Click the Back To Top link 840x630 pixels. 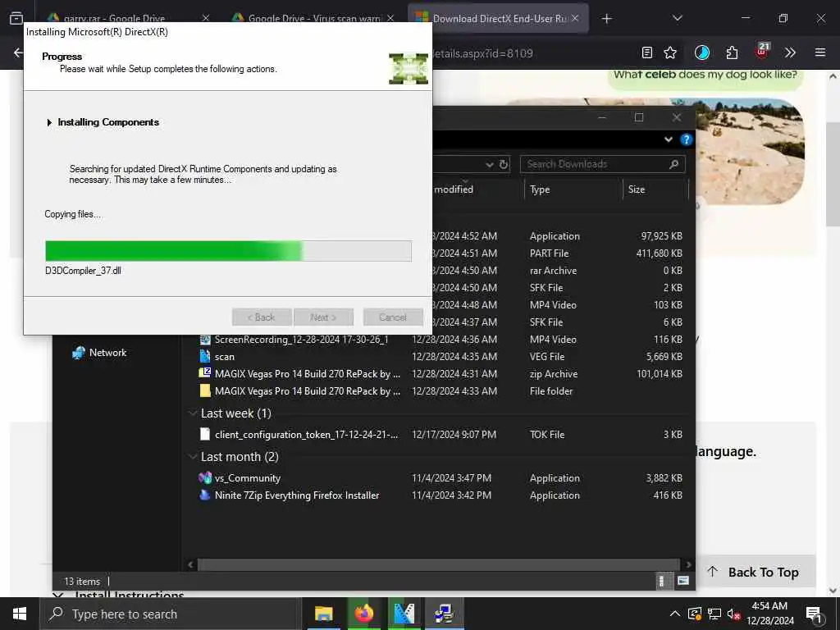753,572
